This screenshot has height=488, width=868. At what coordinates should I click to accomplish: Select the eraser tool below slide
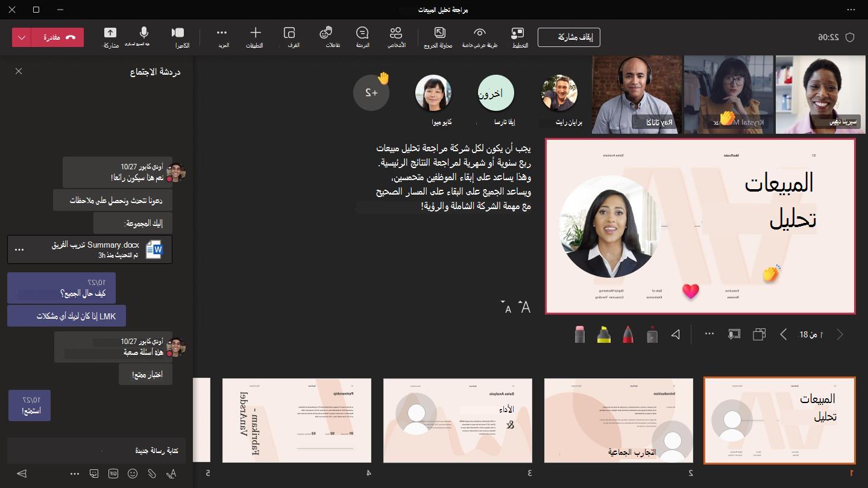580,334
